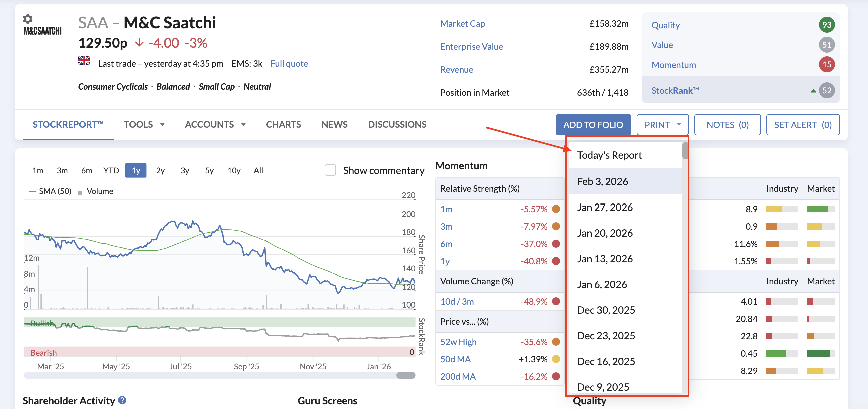Enable the Show commentary checkbox

(x=330, y=170)
